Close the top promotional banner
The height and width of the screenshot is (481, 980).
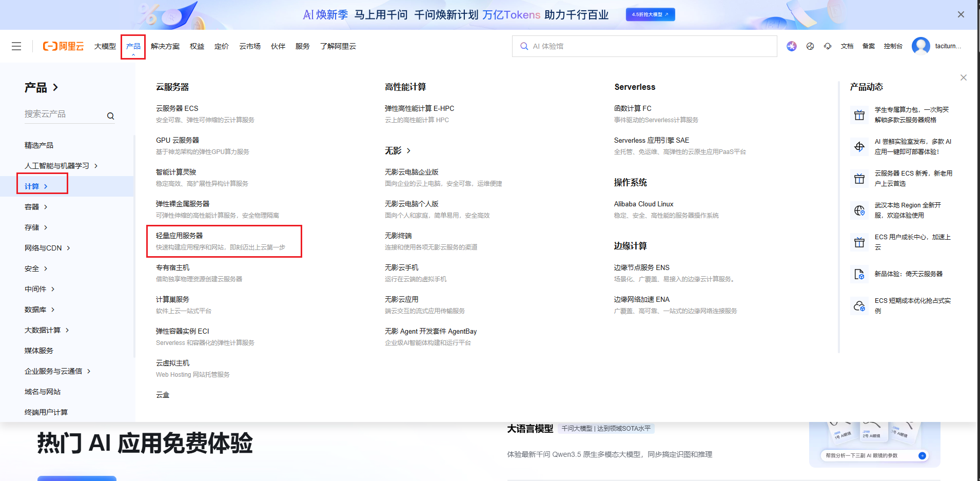click(x=961, y=14)
